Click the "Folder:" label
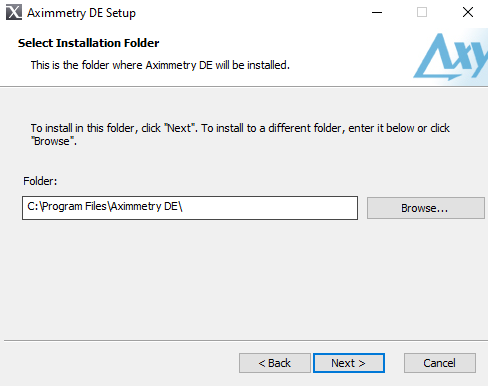Screen dimensions: 488x386 click(40, 181)
